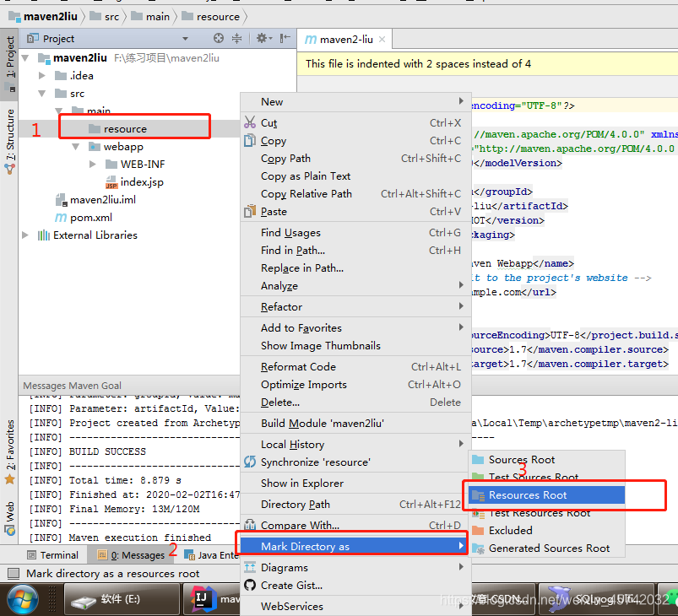This screenshot has height=616, width=678.
Task: Open the Structure side tab
Action: [x=9, y=142]
